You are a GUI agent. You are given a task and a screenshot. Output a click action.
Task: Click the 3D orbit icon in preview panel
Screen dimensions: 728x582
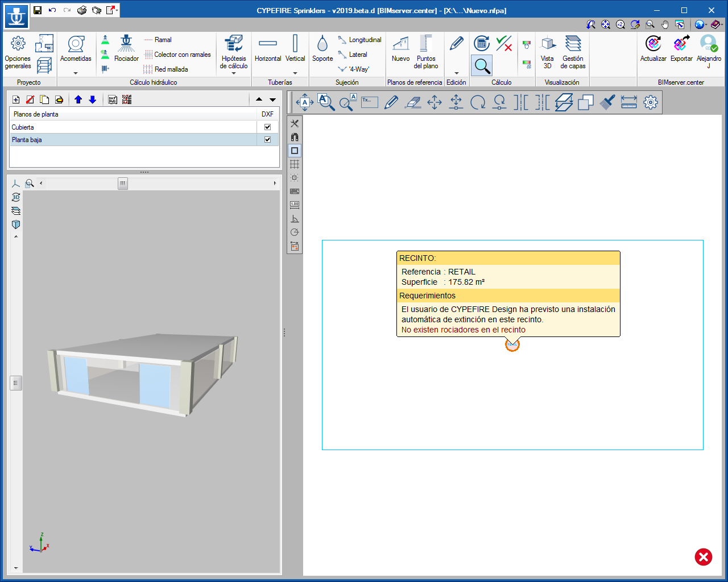(x=16, y=197)
